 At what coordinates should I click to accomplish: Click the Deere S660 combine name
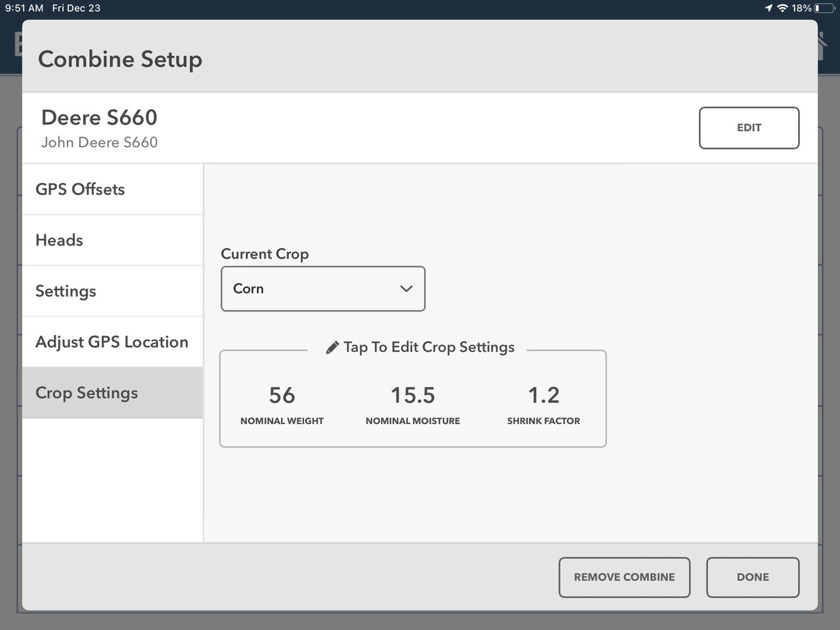(99, 117)
